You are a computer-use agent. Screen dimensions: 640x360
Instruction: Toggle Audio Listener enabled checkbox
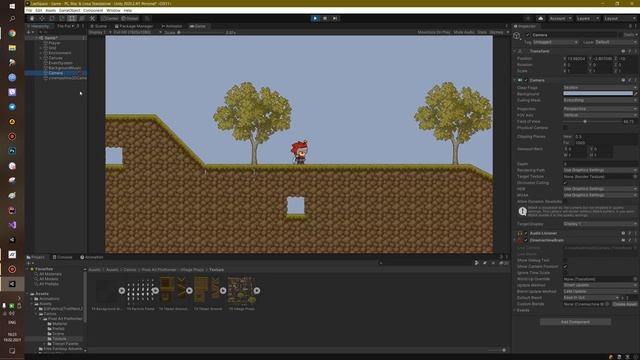[x=526, y=233]
